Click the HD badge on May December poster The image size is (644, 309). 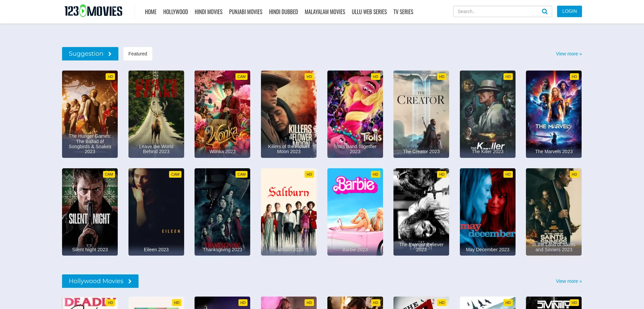[x=508, y=174]
